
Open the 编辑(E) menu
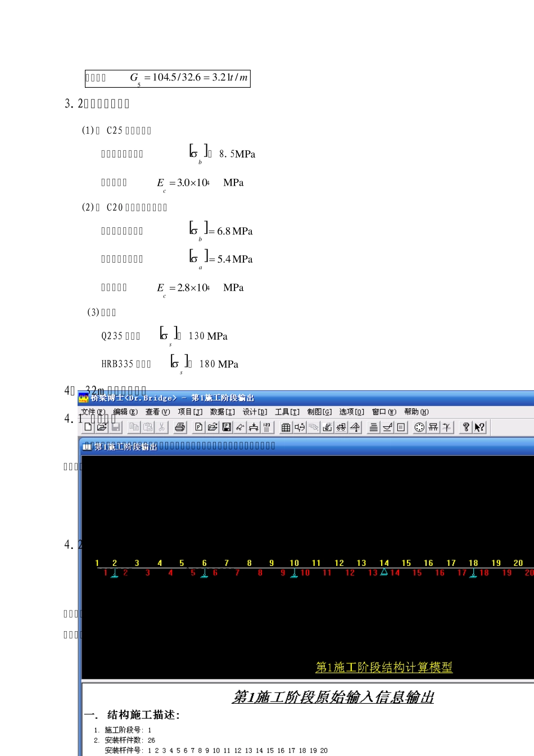(x=125, y=412)
